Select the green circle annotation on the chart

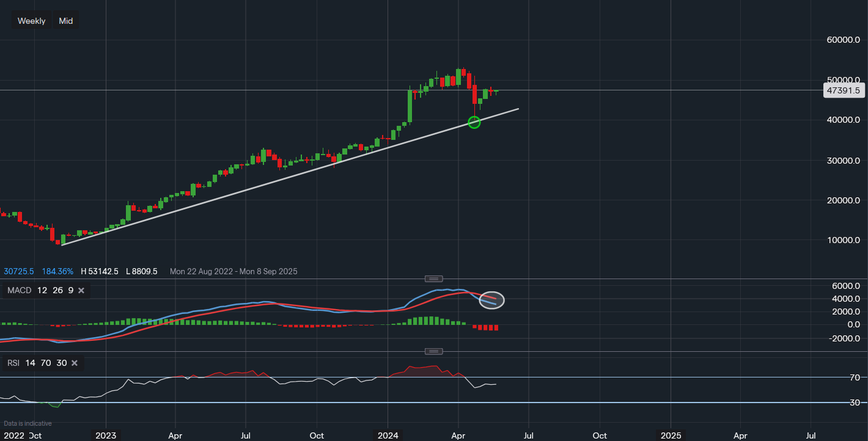click(474, 123)
